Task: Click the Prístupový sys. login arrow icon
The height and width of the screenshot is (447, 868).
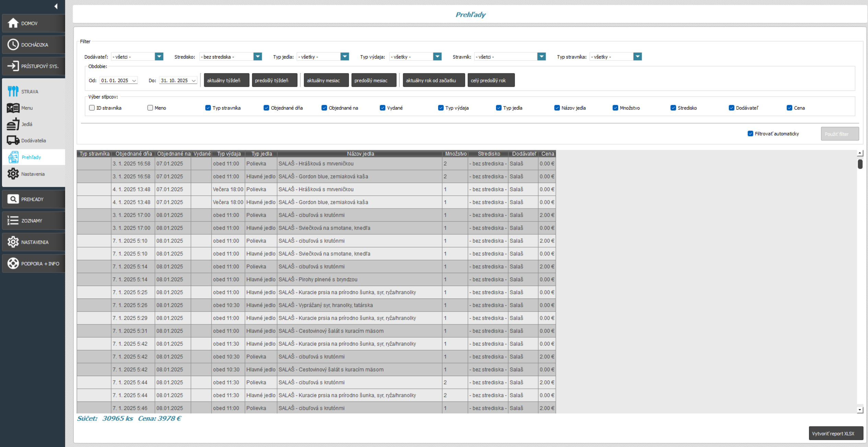Action: [x=13, y=66]
